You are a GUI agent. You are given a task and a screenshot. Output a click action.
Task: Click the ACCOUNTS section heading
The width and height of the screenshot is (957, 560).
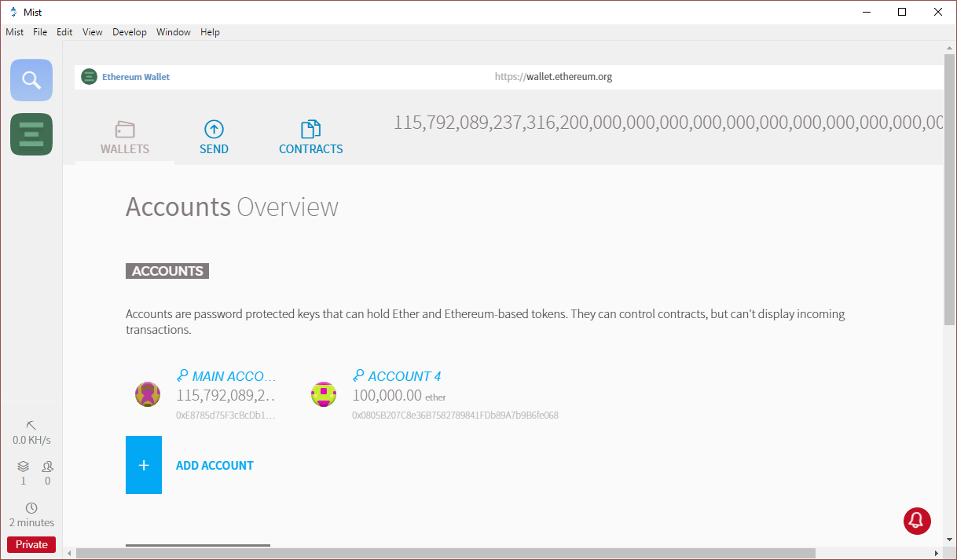click(x=167, y=271)
